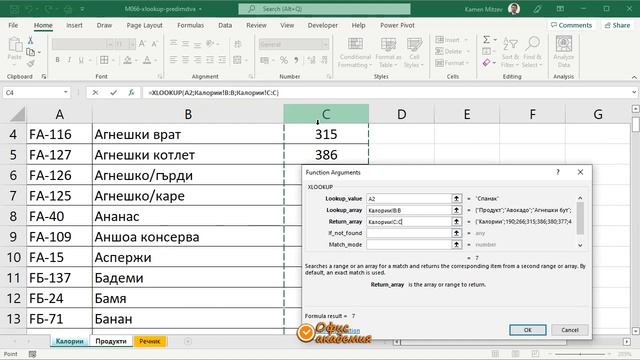Open the Number Format General dropdown
Image resolution: width=640 pixels, height=360 pixels.
325,44
